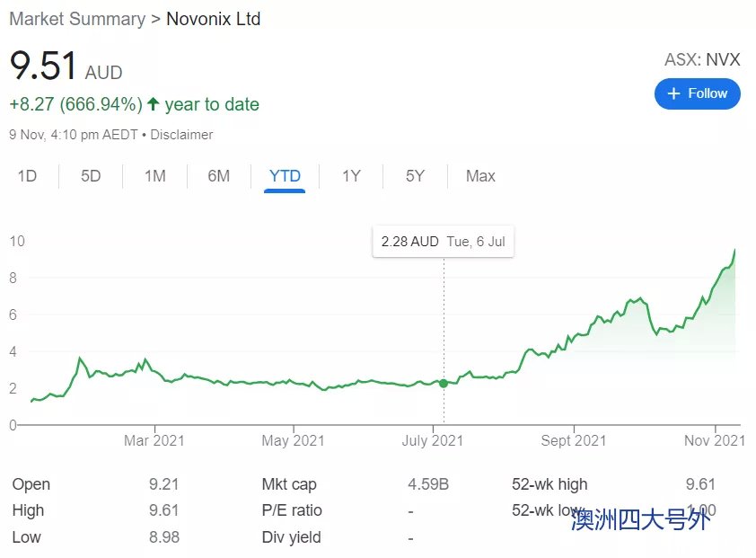Open the Disclaimer link
The height and width of the screenshot is (558, 756).
181,135
